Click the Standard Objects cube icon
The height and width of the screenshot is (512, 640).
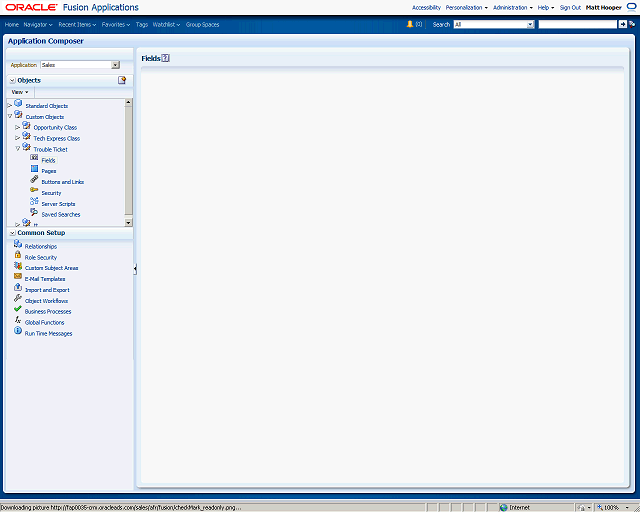tap(18, 104)
